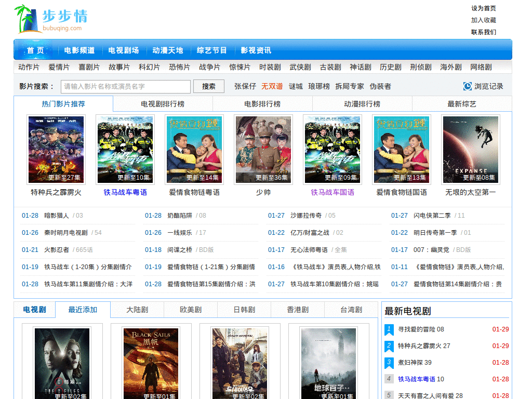Click the 设为首页 link
This screenshot has width=532, height=399.
pos(484,8)
